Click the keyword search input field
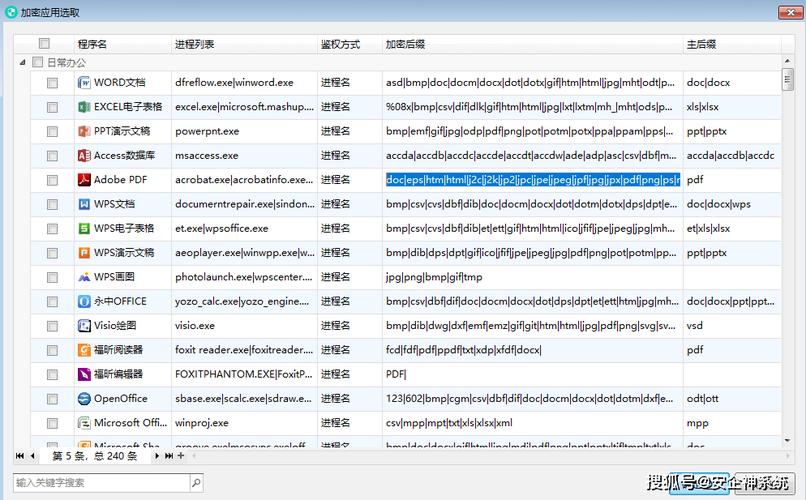The width and height of the screenshot is (806, 500). pos(102,483)
